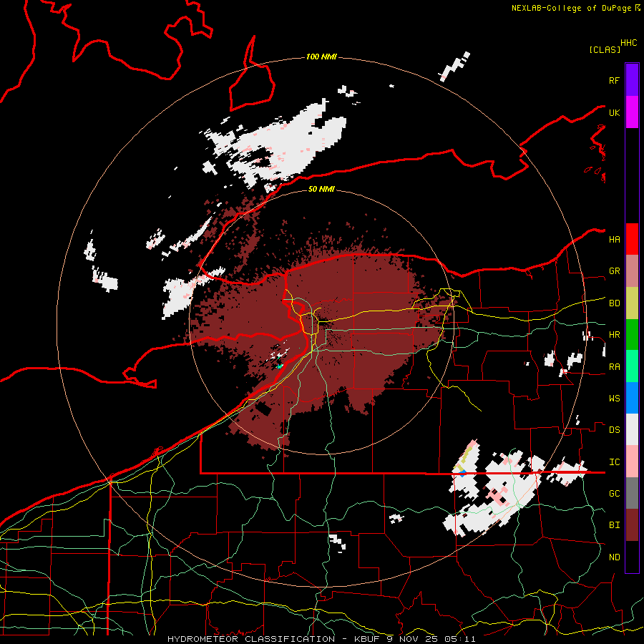This screenshot has width=644, height=644.
Task: Click the RF purple legend swatch
Action: pos(632,80)
